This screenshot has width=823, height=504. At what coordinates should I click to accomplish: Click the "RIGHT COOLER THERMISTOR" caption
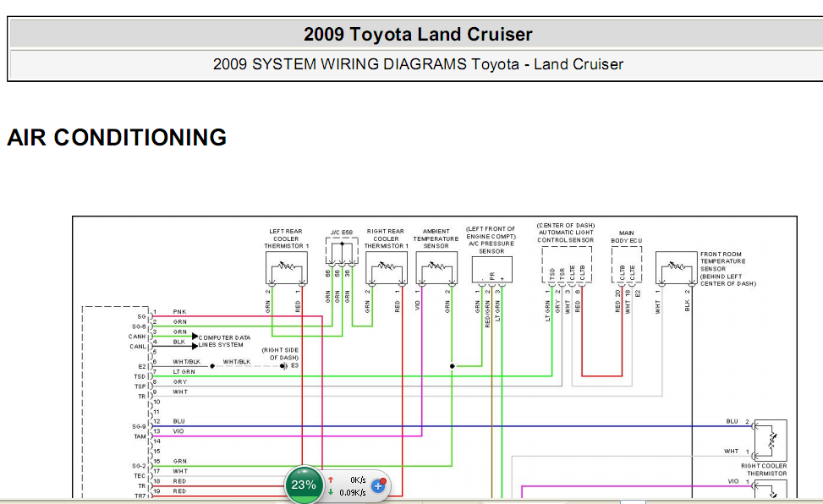(x=764, y=469)
